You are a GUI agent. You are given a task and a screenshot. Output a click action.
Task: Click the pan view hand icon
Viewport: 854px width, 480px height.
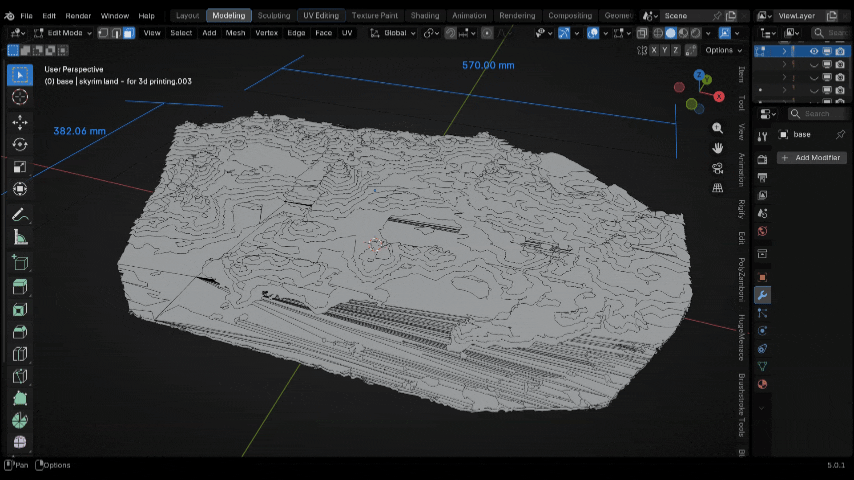[717, 148]
